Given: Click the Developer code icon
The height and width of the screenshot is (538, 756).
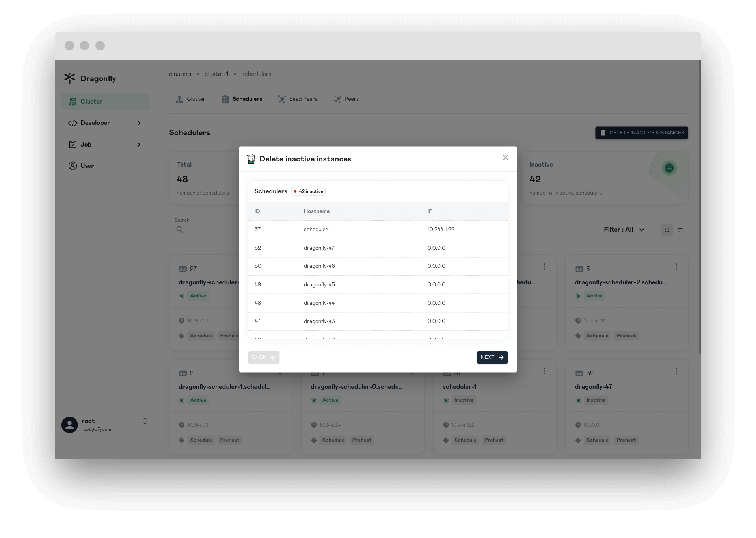Looking at the screenshot, I should 73,123.
